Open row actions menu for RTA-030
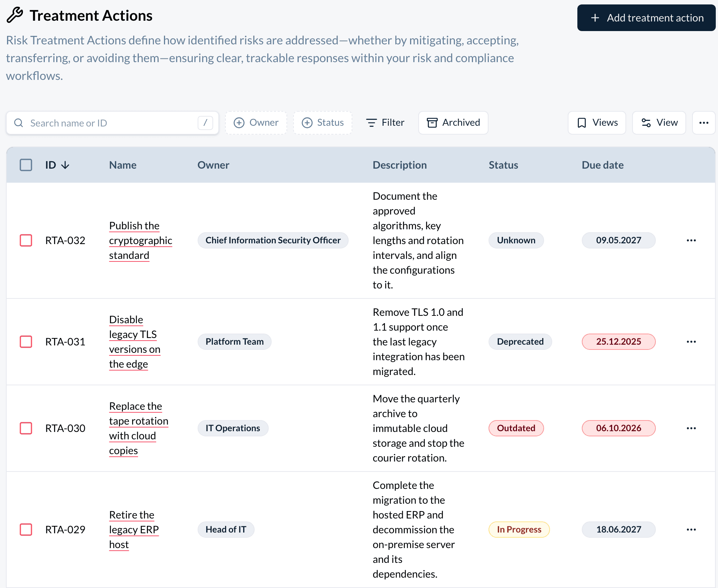 (691, 428)
